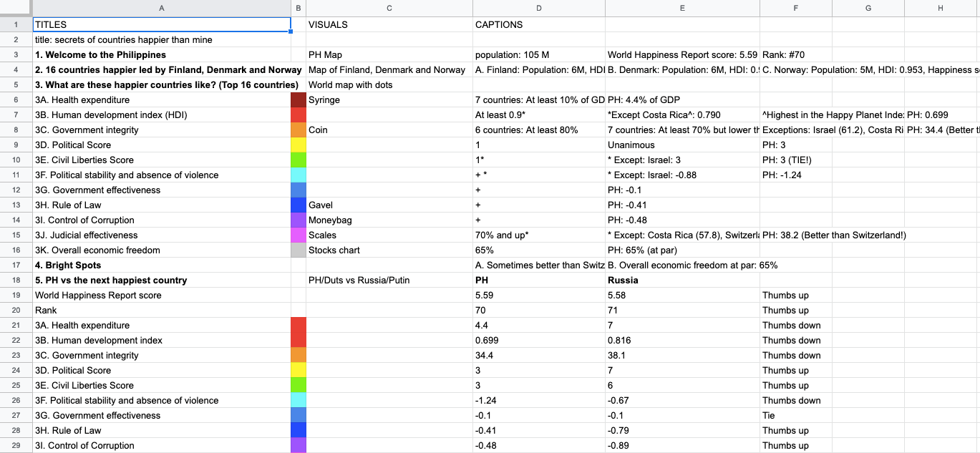Viewport: 980px width, 453px height.
Task: Click the 'Gavel' cell
Action: (x=389, y=205)
